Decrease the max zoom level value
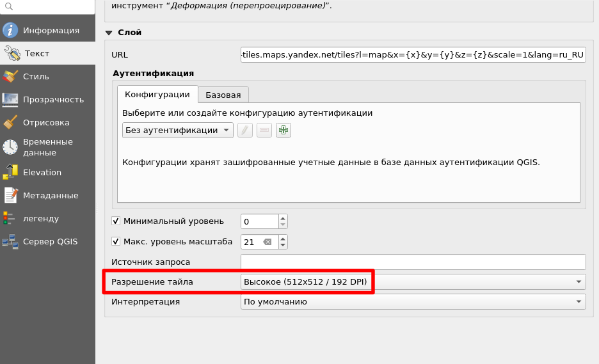The height and width of the screenshot is (364, 599). pos(283,245)
